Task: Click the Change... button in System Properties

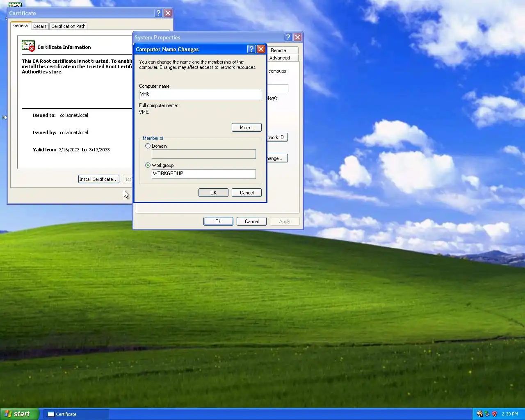Action: (277, 158)
